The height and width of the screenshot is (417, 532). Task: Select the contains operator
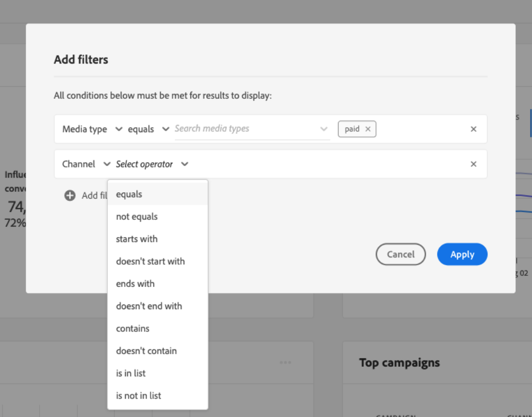click(158, 329)
